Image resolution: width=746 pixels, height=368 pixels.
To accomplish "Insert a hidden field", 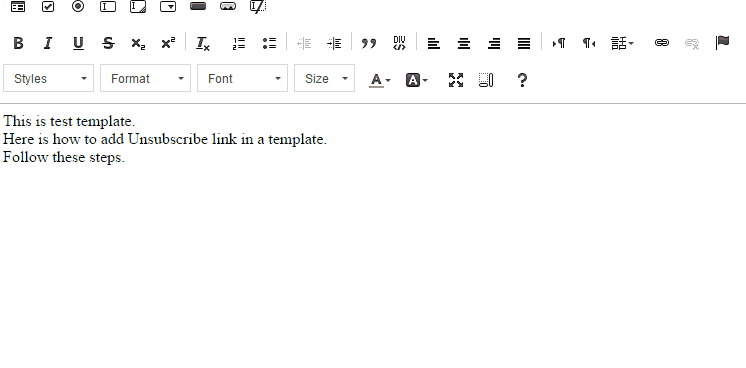I will [x=258, y=7].
